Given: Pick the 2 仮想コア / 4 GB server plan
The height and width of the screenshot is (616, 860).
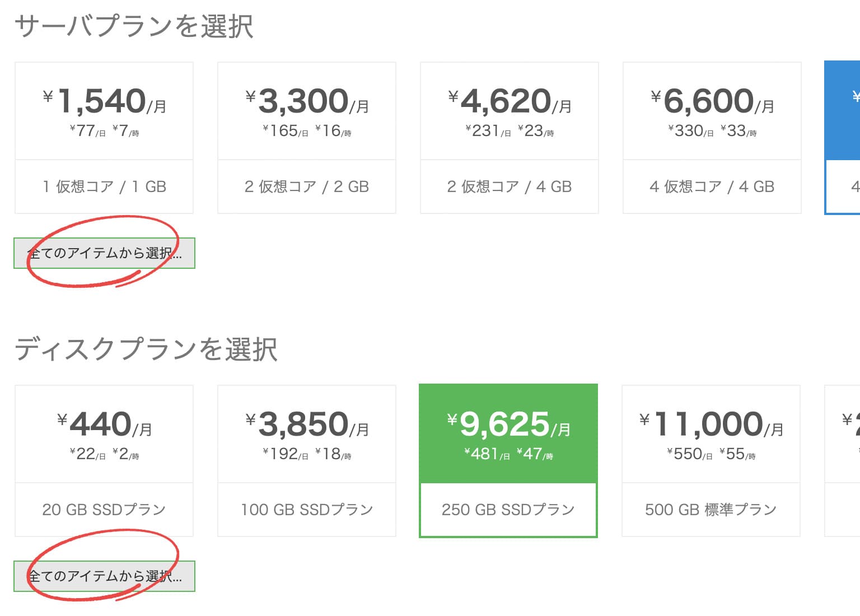Looking at the screenshot, I should click(x=510, y=137).
